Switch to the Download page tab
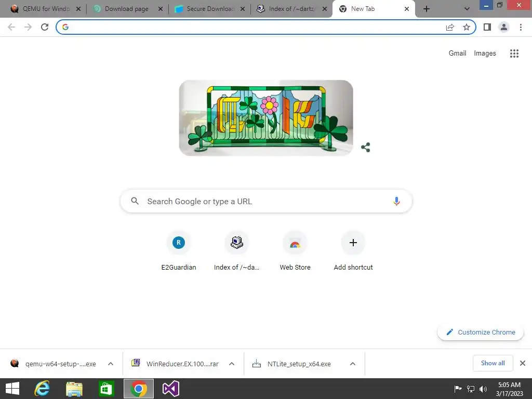This screenshot has height=399, width=532. 127,9
